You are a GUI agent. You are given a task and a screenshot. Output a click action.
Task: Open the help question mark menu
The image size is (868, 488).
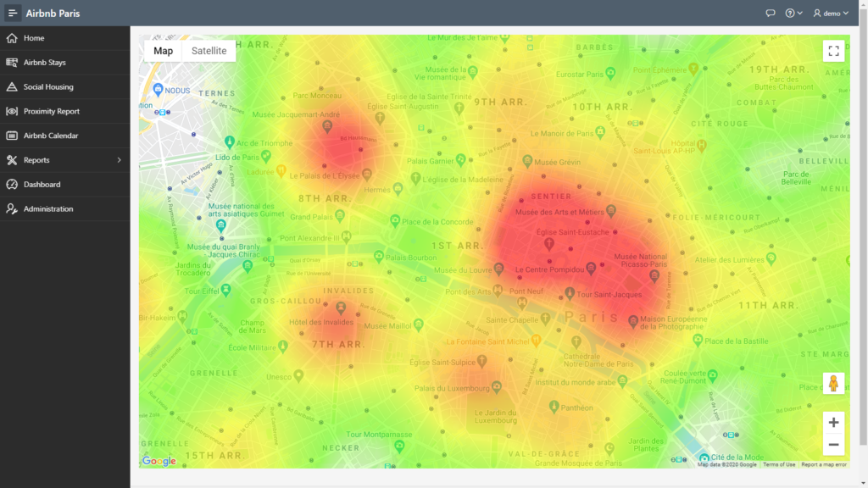(793, 13)
